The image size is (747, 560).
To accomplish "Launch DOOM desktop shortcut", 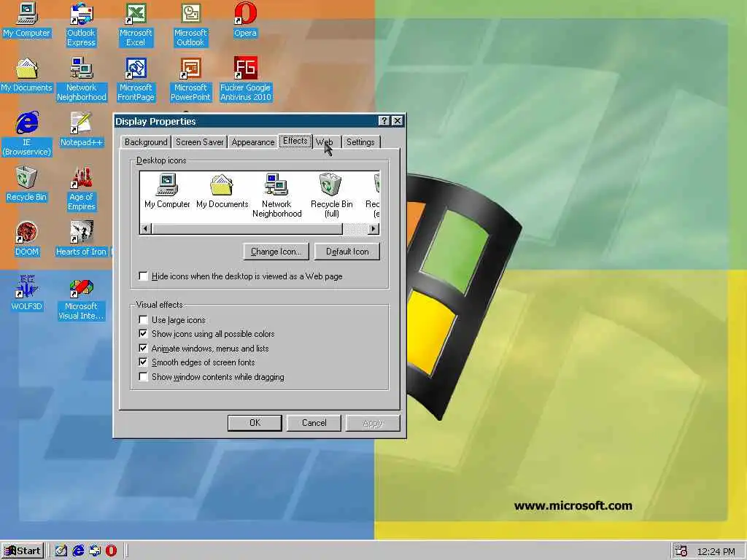I will (27, 239).
